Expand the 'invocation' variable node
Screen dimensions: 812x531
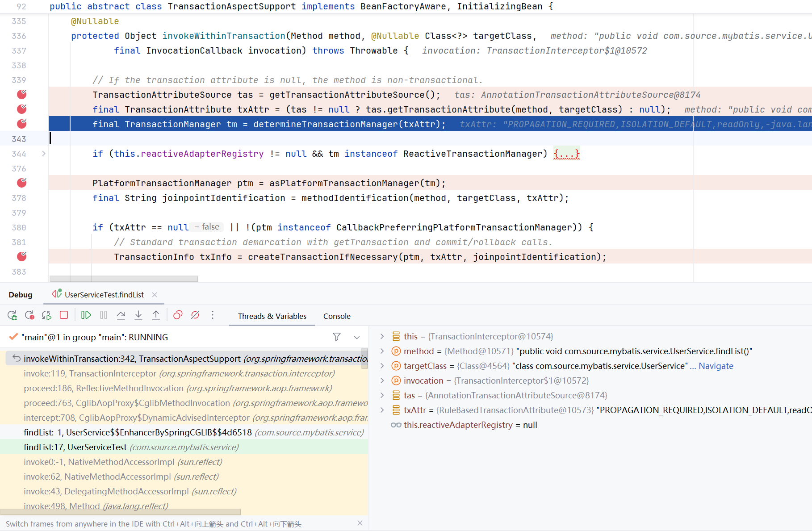coord(382,380)
